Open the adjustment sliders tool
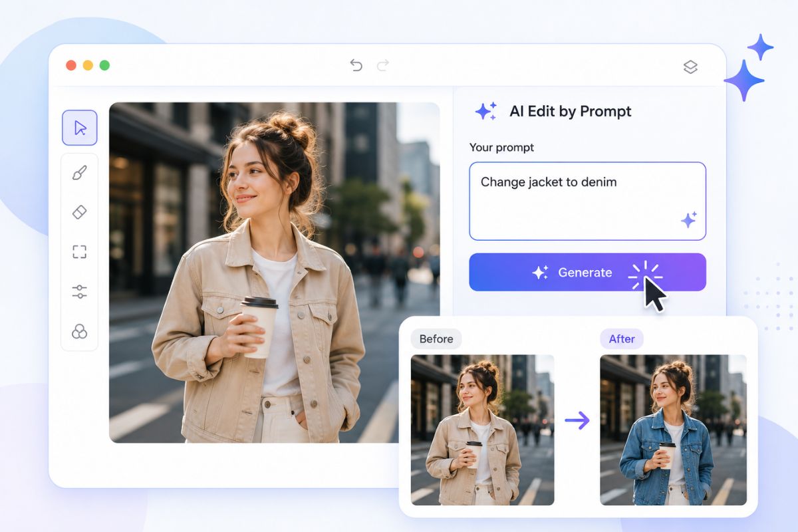Viewport: 798px width, 532px height. 79,291
